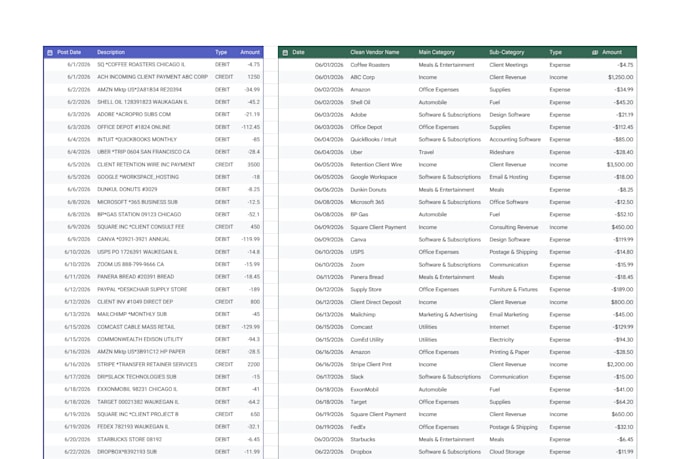Image resolution: width=680 pixels, height=459 pixels.
Task: Select 'INTUIT *QUICKBOOKS MONTHLY' cell
Action: pyautogui.click(x=137, y=139)
